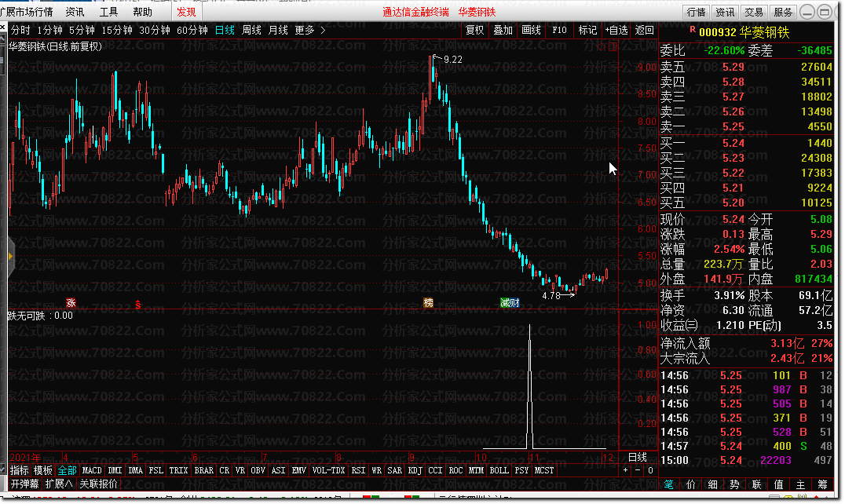This screenshot has width=845, height=504.
Task: Click the spike in 跌无可跌 indicator
Action: [x=530, y=386]
